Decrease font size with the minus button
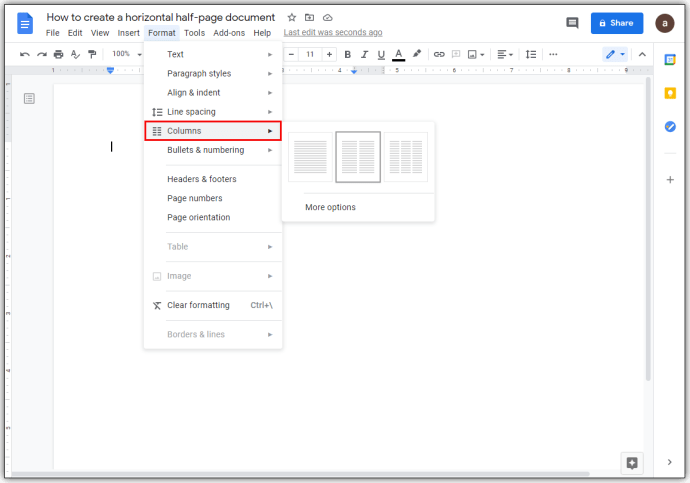690x483 pixels. point(291,54)
